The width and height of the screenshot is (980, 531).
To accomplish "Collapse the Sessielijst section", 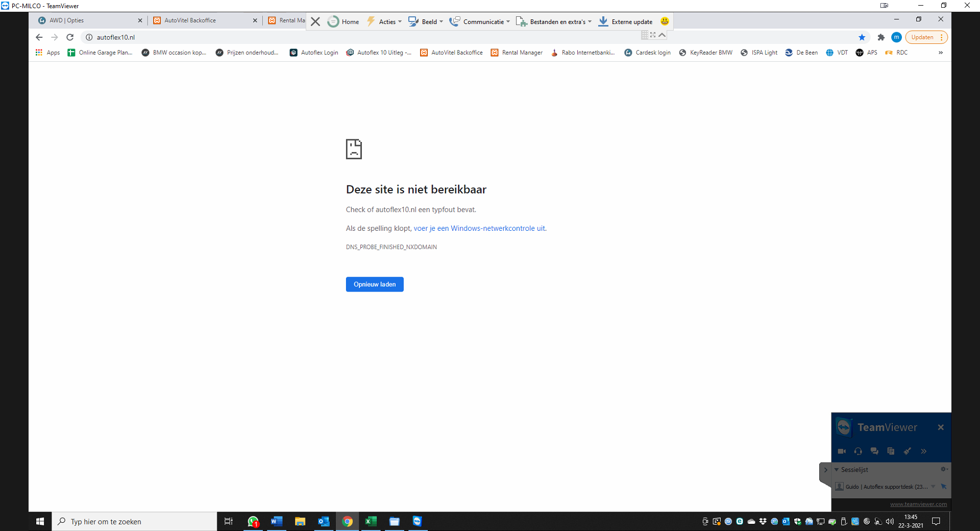I will (x=837, y=470).
